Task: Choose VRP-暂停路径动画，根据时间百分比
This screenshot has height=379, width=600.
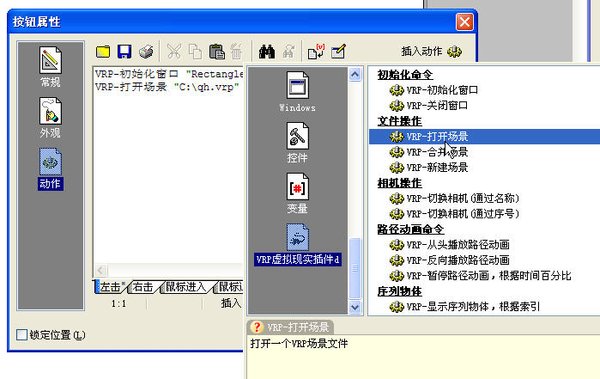Action: [480, 276]
